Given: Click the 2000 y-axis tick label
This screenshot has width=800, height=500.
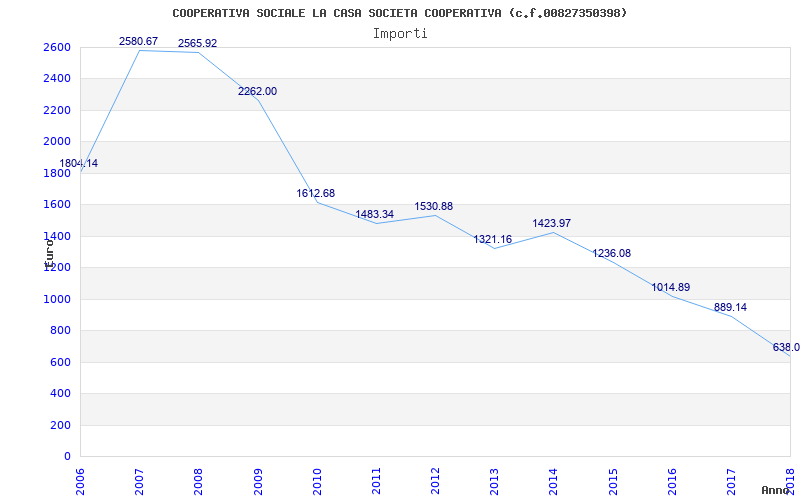Looking at the screenshot, I should pos(57,141).
